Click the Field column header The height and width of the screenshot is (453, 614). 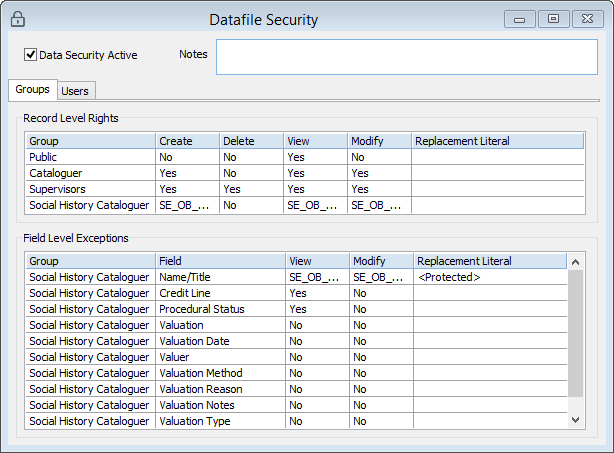pyautogui.click(x=220, y=261)
